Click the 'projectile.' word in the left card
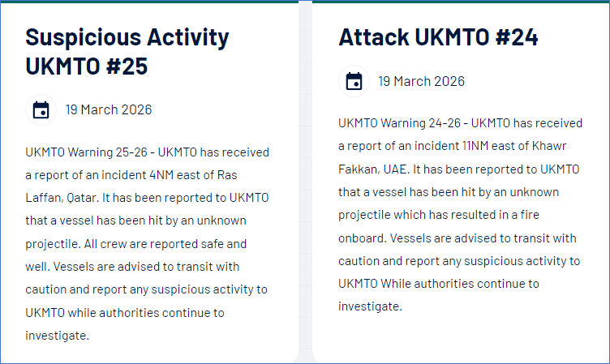610x364 pixels. click(55, 243)
